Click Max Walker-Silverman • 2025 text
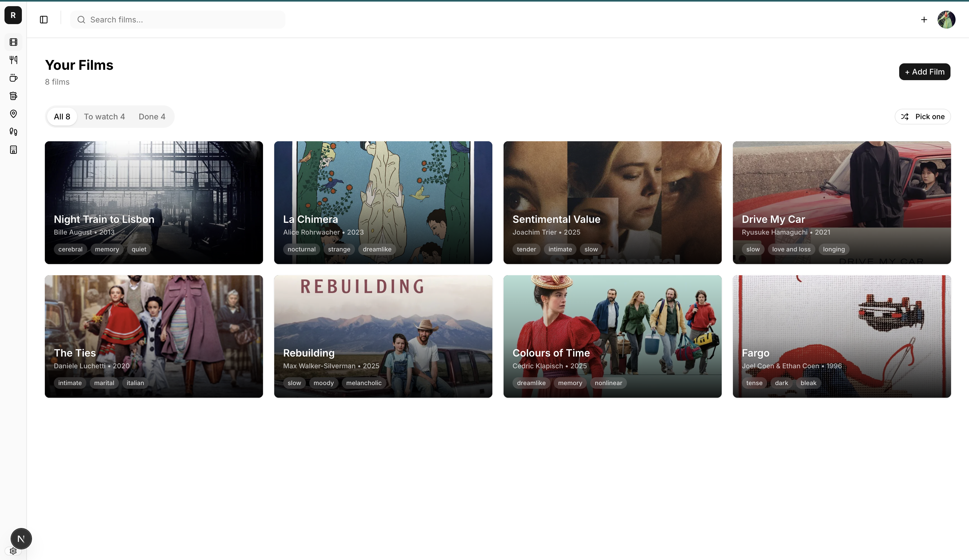Viewport: 969px width, 560px height. point(331,366)
